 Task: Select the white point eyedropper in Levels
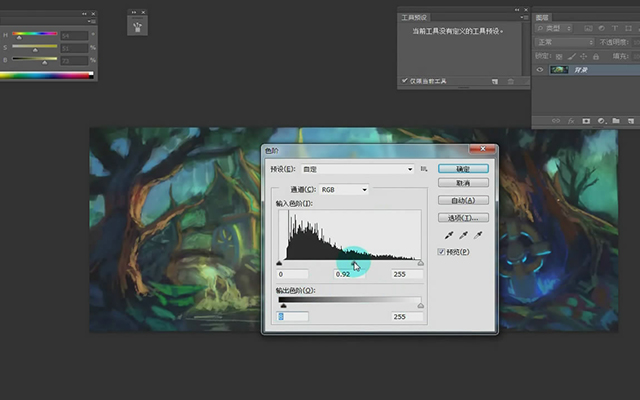coord(478,235)
